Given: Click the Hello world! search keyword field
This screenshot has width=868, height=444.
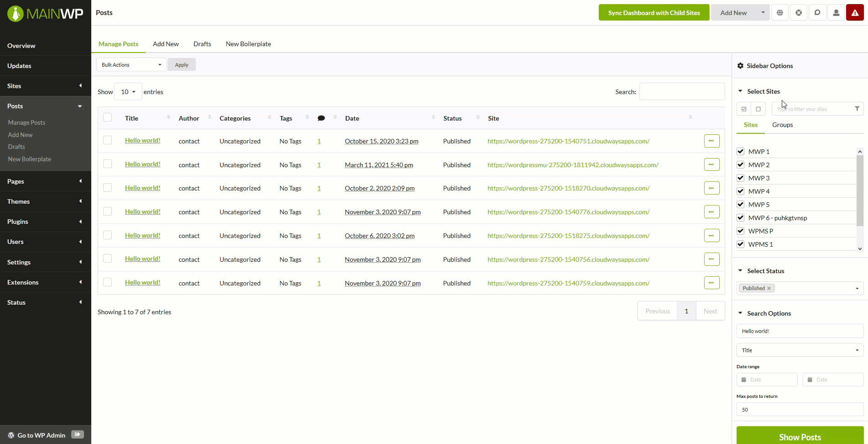Looking at the screenshot, I should [800, 331].
